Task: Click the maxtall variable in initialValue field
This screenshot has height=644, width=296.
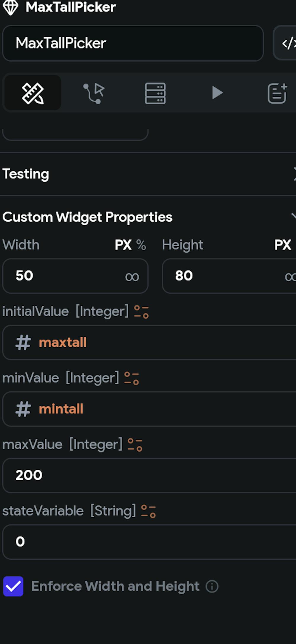Action: click(62, 342)
